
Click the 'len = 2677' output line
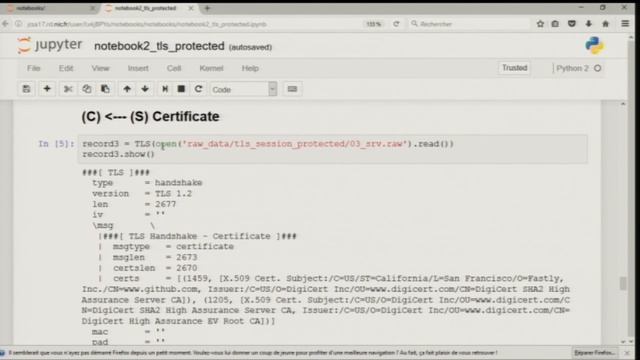pyautogui.click(x=134, y=204)
